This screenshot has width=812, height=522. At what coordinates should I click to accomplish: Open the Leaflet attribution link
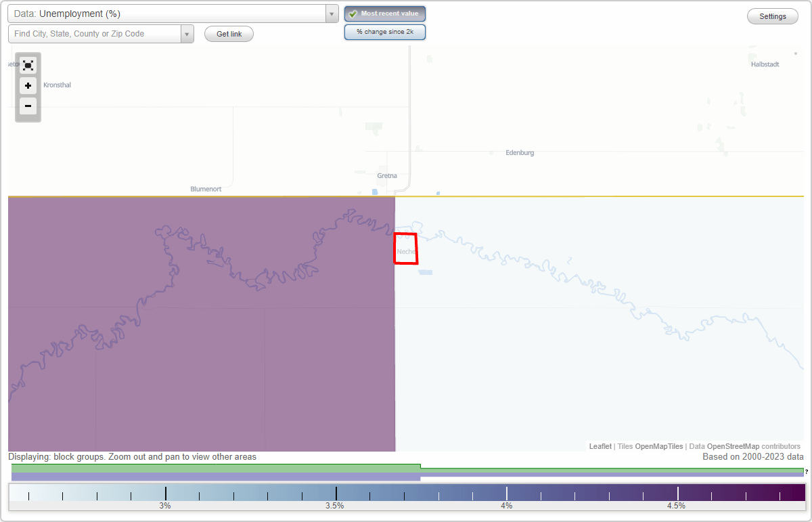point(600,446)
